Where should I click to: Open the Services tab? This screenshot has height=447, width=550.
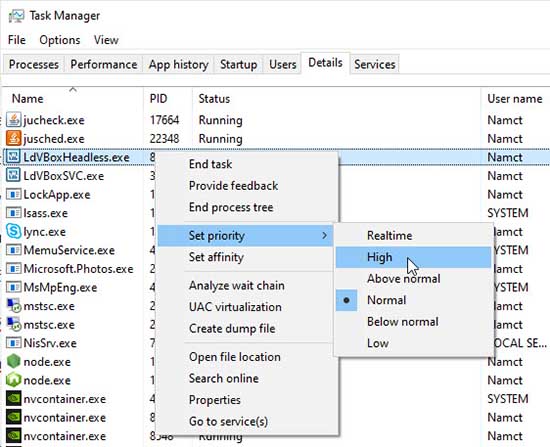click(375, 64)
